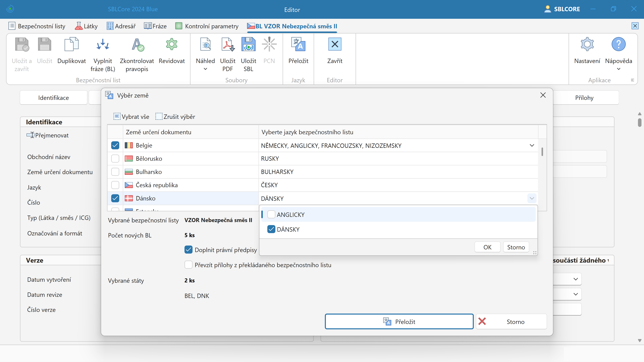Image resolution: width=644 pixels, height=362 pixels.
Task: Open the Náhled dropdown menu
Action: click(x=205, y=69)
